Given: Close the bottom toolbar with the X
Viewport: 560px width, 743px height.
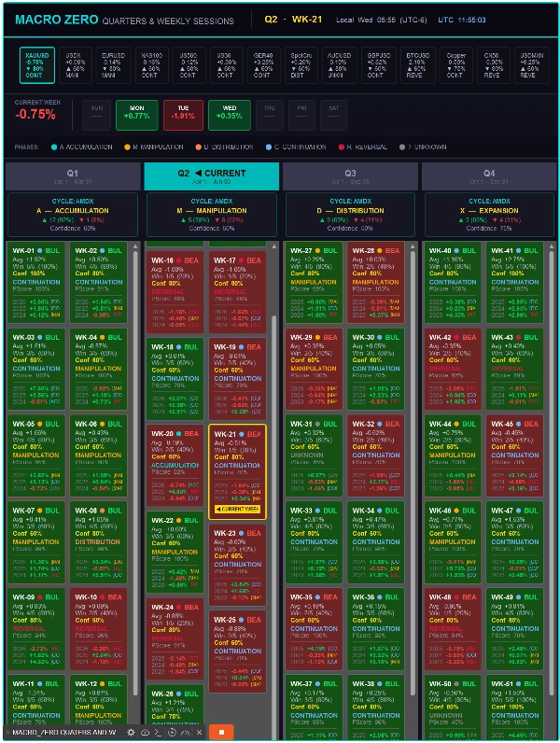Looking at the screenshot, I should click(199, 732).
